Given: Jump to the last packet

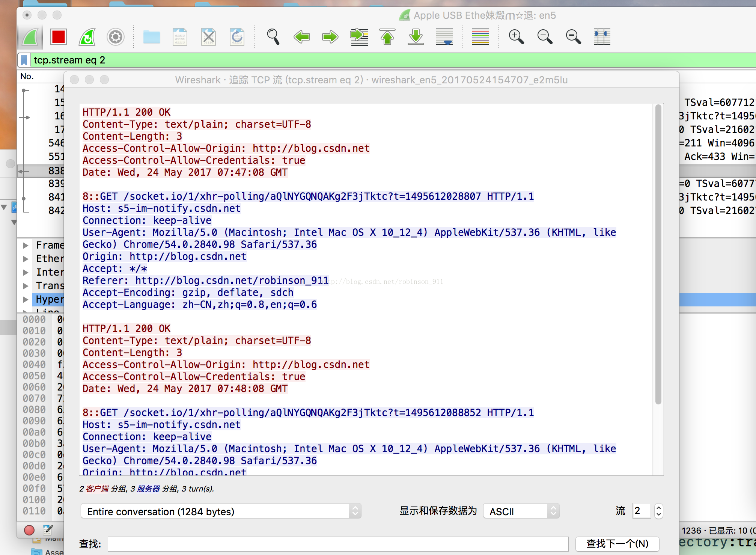Looking at the screenshot, I should 416,37.
